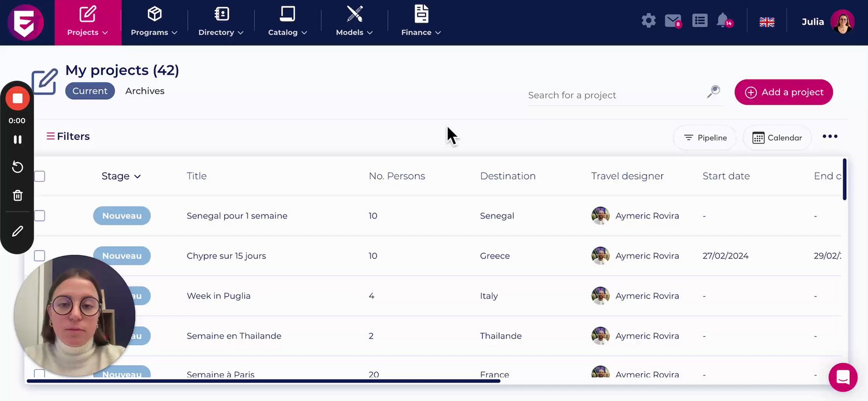The image size is (868, 401).
Task: Open the notifications bell icon
Action: click(x=723, y=21)
